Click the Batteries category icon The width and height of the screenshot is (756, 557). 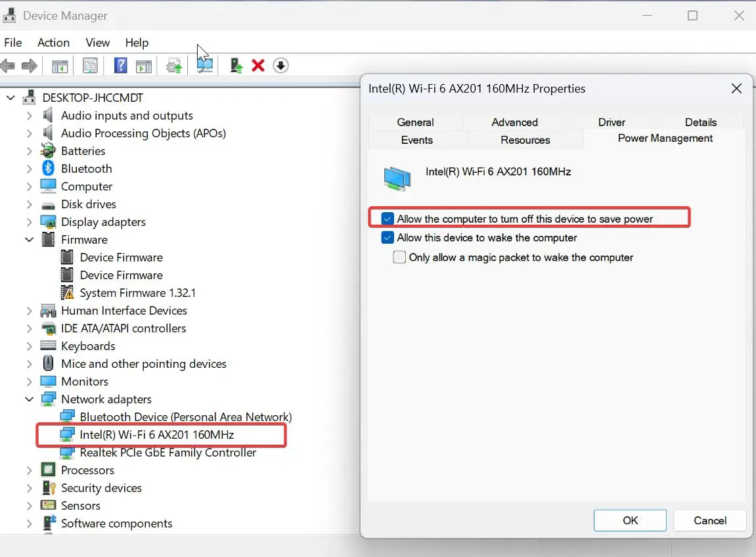[48, 150]
